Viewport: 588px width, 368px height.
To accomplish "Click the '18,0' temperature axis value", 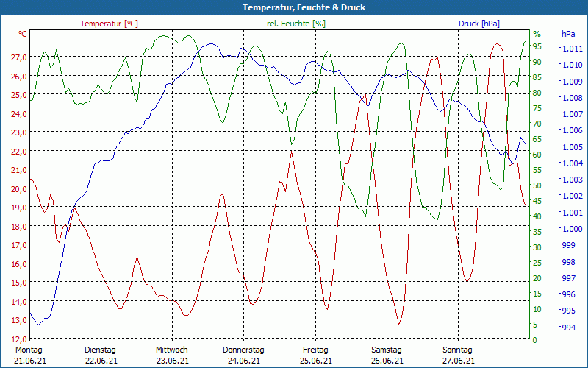I will pyautogui.click(x=19, y=227).
